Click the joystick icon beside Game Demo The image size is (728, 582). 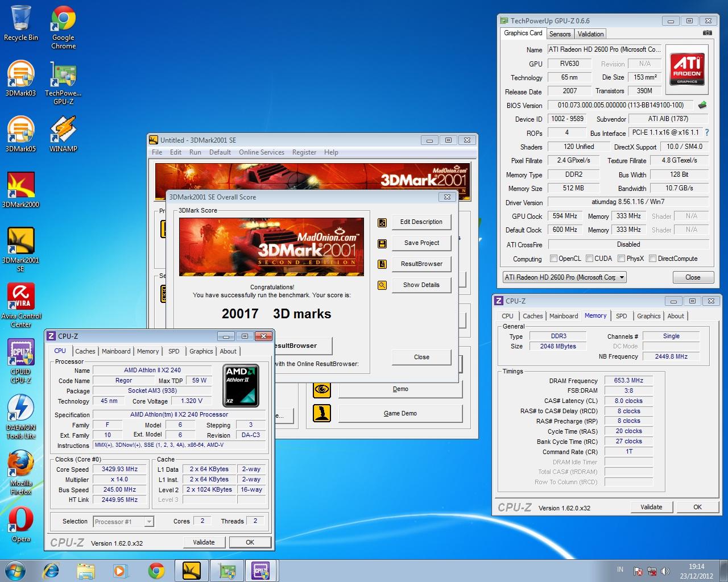click(322, 413)
